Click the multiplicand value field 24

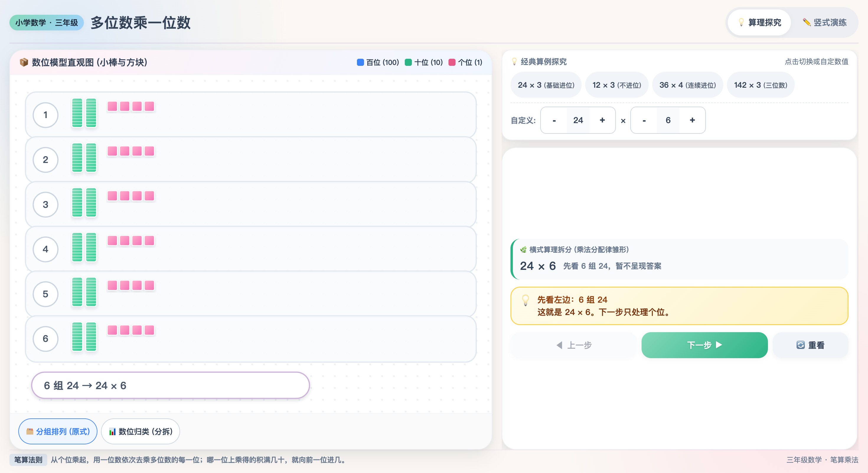pos(578,120)
